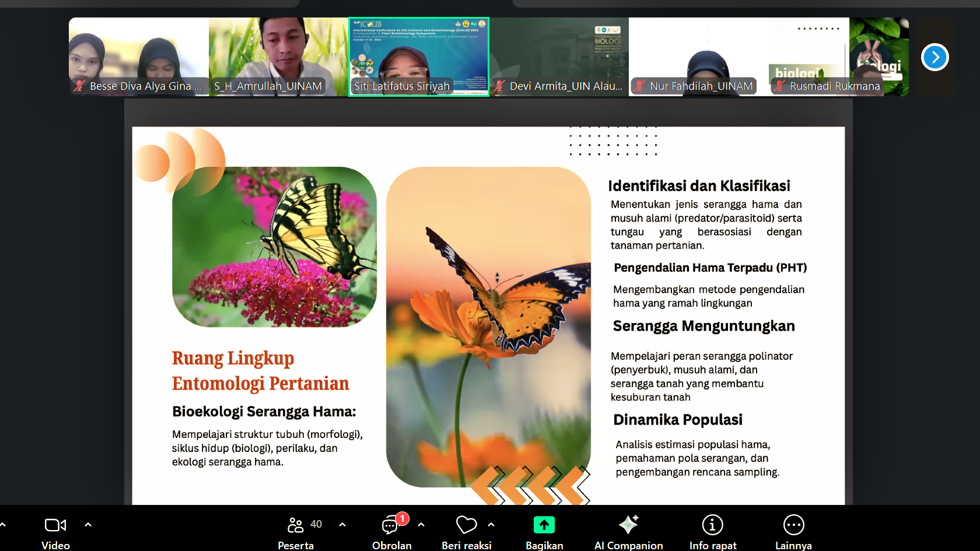The width and height of the screenshot is (980, 551).
Task: Open the Peserta participants panel
Action: 295,525
